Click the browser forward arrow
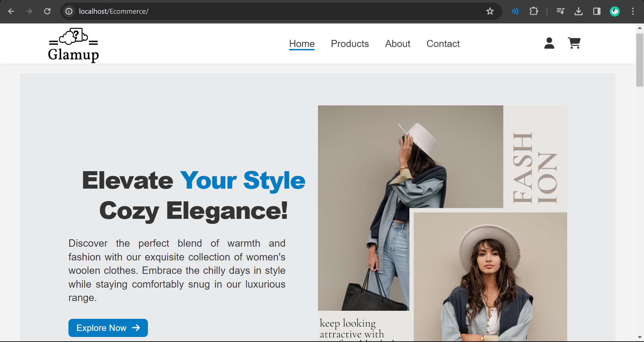This screenshot has height=342, width=644. (x=29, y=11)
